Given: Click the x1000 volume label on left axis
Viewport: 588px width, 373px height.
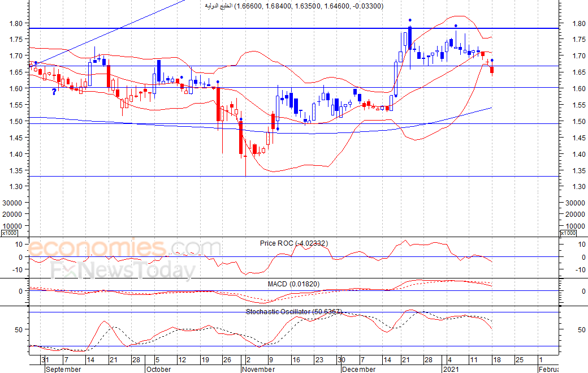Looking at the screenshot, I should (x=10, y=233).
